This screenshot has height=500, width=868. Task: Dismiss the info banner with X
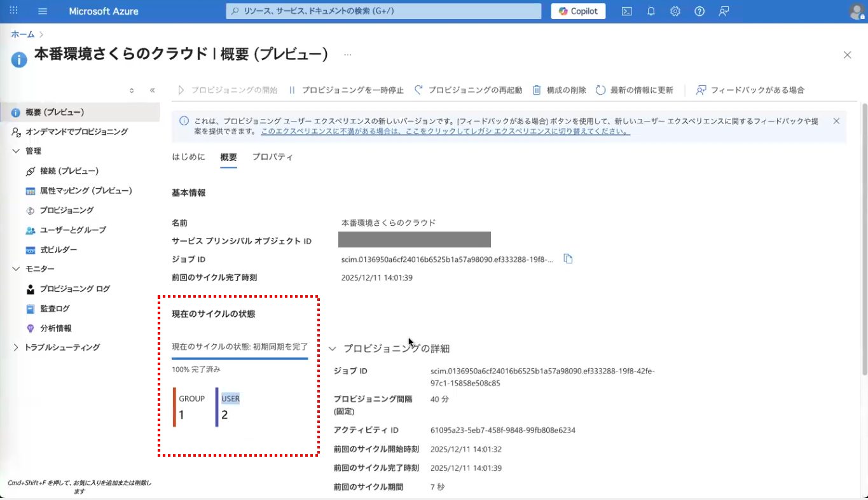836,121
